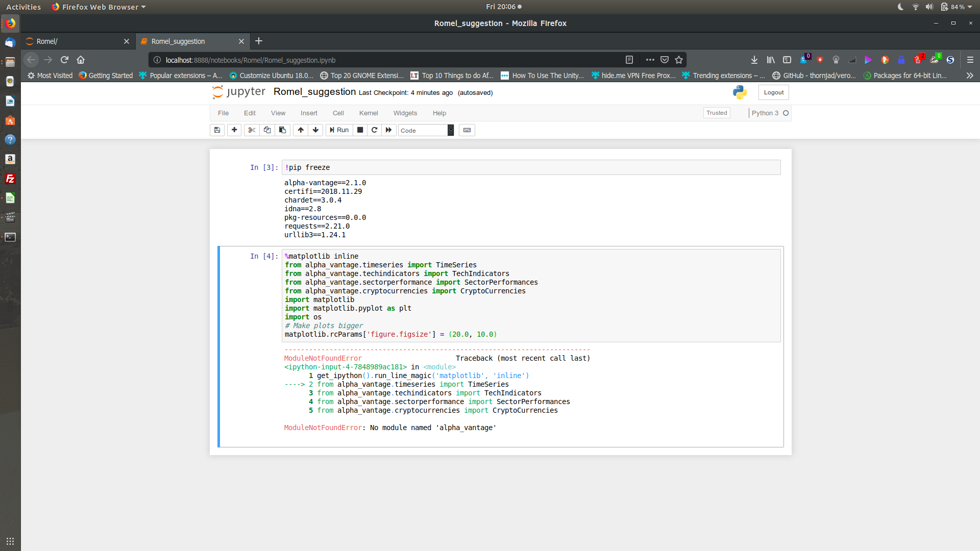The height and width of the screenshot is (551, 980).
Task: Restart the kernel with the refresh icon
Action: [x=375, y=130]
